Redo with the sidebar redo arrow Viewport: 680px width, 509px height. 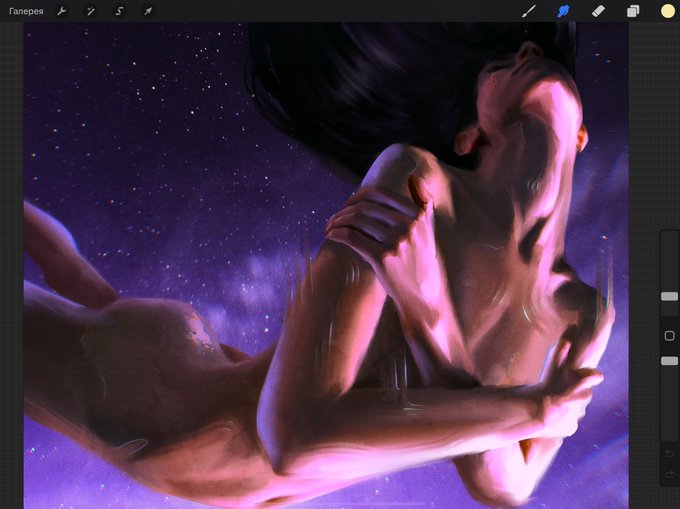click(x=669, y=474)
